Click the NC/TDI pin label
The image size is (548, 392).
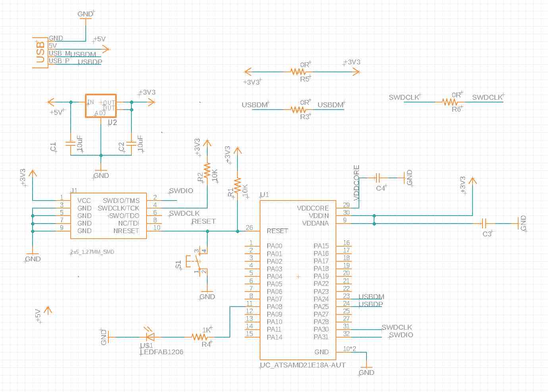click(x=129, y=223)
